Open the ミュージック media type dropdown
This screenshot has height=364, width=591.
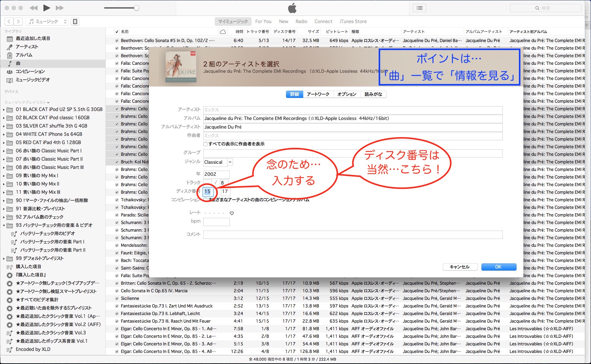(47, 21)
